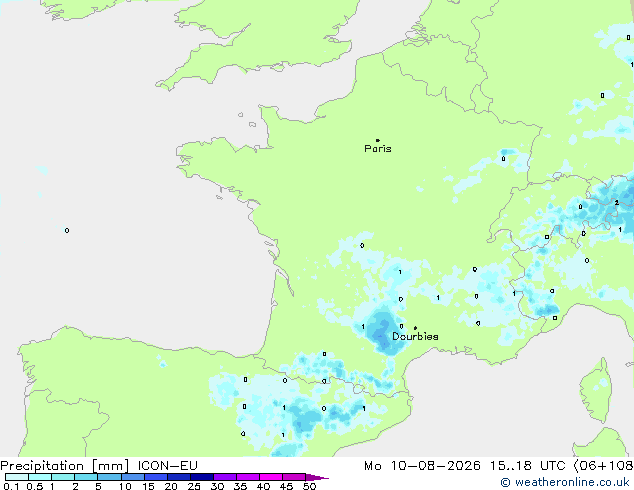
Task: Click the 'ICON-EU' model name text
Action: 167,466
